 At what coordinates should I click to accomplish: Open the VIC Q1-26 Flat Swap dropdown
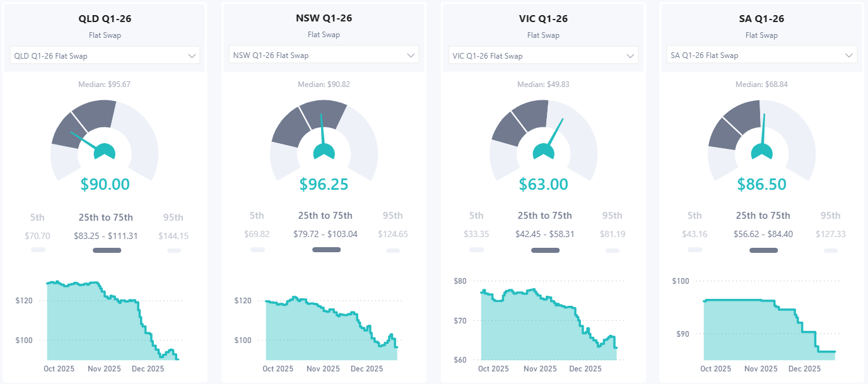[x=543, y=55]
